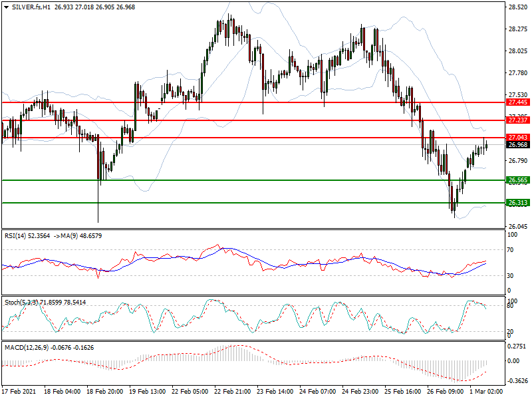Click the RSI(14) 52.3564 indicator label

coord(27,236)
